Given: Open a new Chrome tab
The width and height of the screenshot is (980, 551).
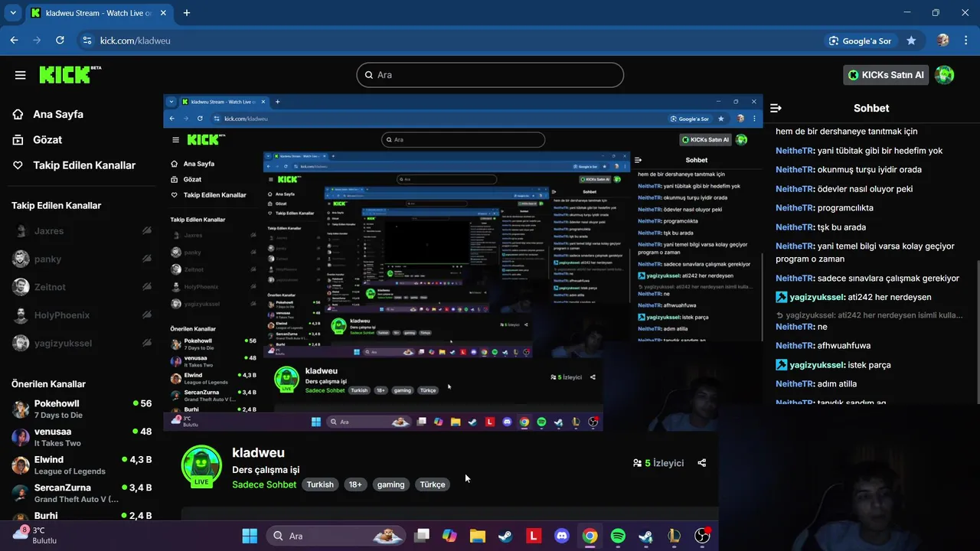Looking at the screenshot, I should [x=187, y=13].
